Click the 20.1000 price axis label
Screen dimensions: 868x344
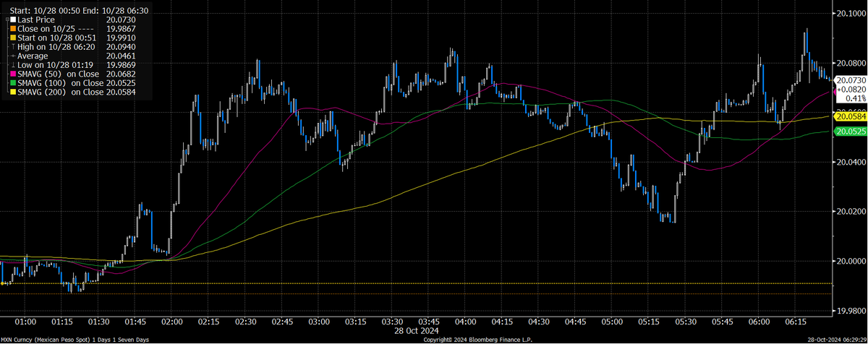click(x=853, y=13)
